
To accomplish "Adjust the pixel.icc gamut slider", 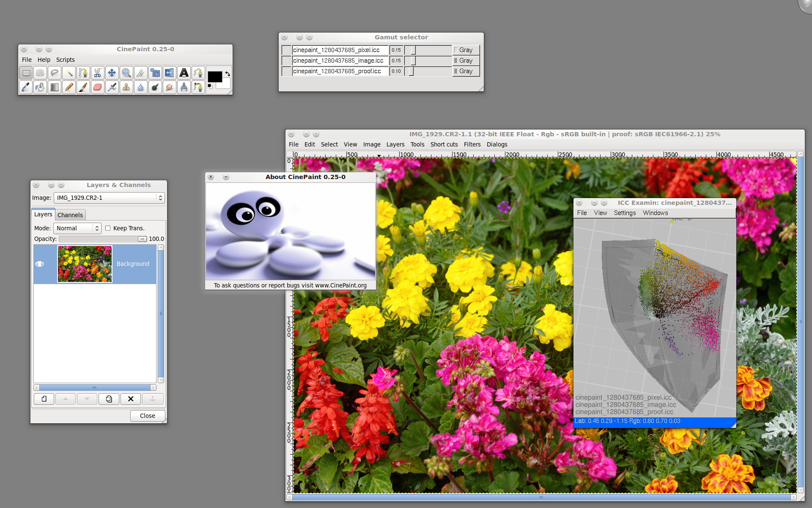I will pos(428,50).
